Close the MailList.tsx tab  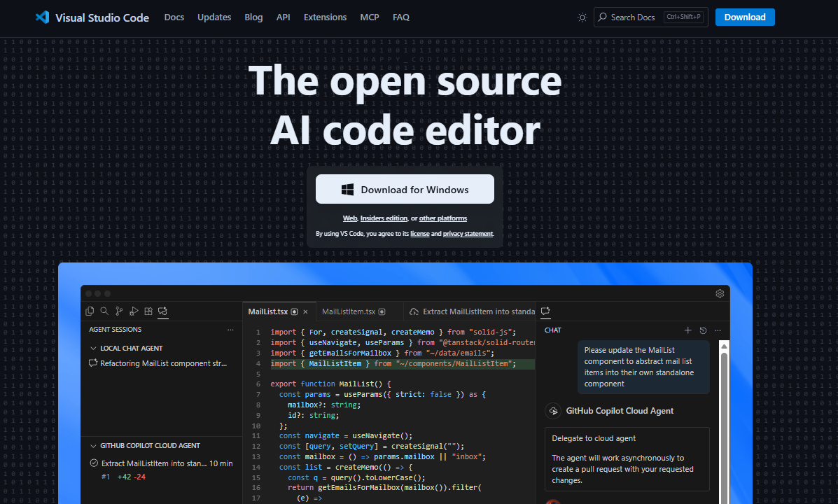[306, 311]
